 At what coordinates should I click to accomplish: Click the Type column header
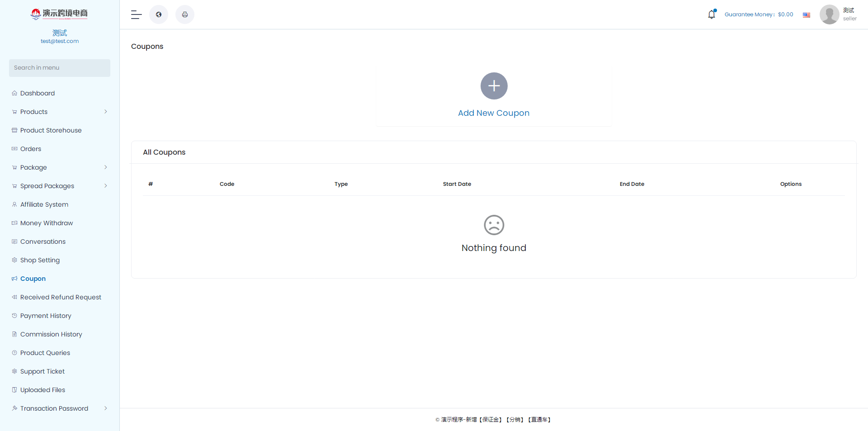(x=341, y=184)
